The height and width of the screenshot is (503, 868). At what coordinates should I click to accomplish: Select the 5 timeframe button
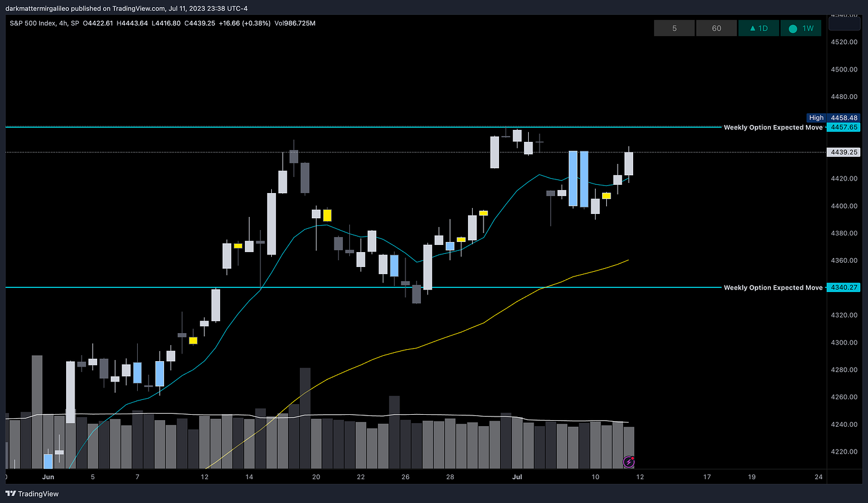tap(674, 28)
